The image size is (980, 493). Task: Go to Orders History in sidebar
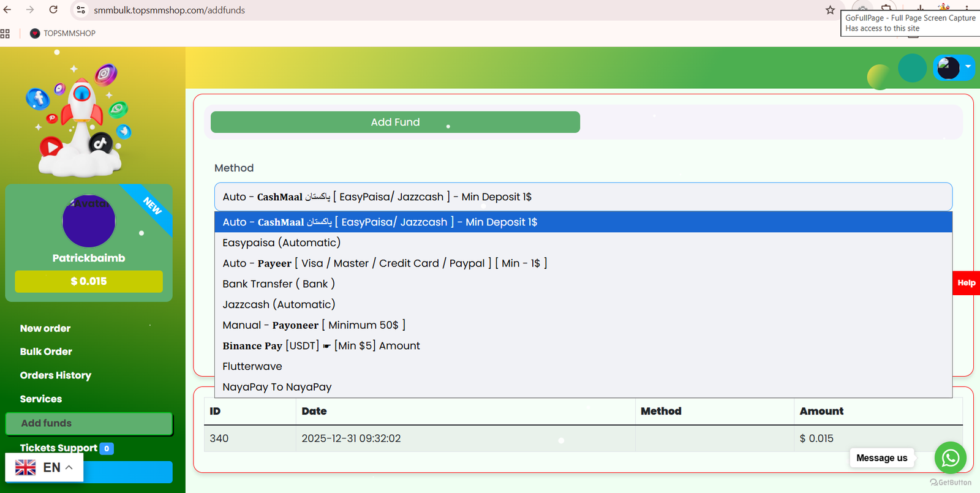(x=56, y=375)
